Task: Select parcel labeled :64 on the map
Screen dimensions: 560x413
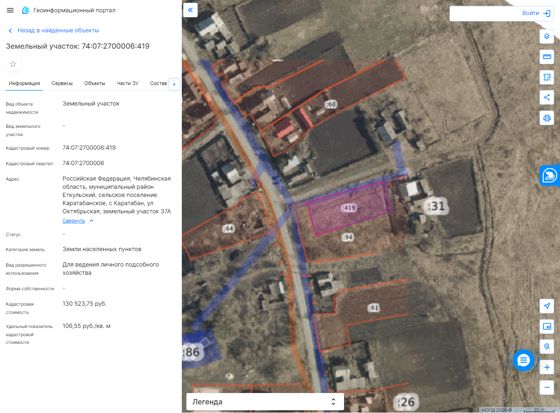Action: 229,228
